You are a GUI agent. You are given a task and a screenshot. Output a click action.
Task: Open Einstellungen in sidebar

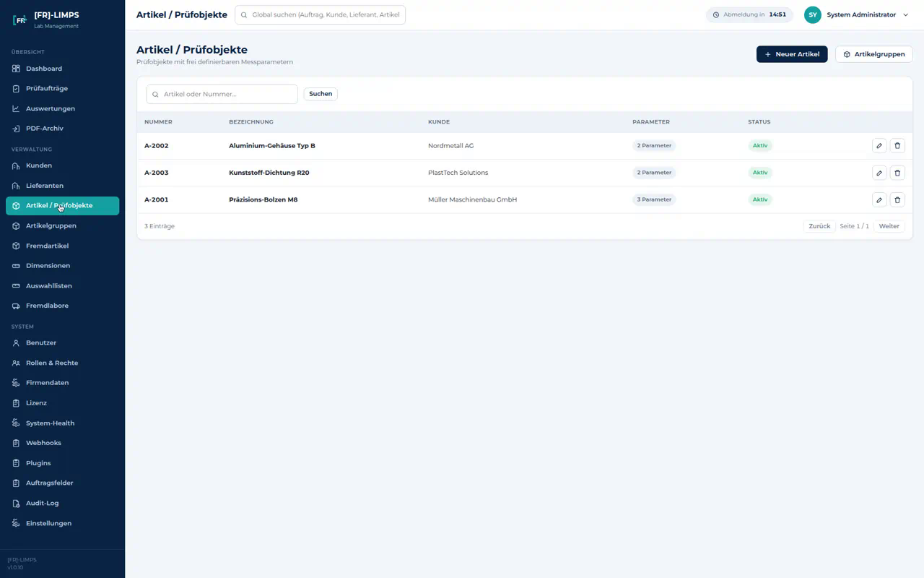[x=62, y=523]
